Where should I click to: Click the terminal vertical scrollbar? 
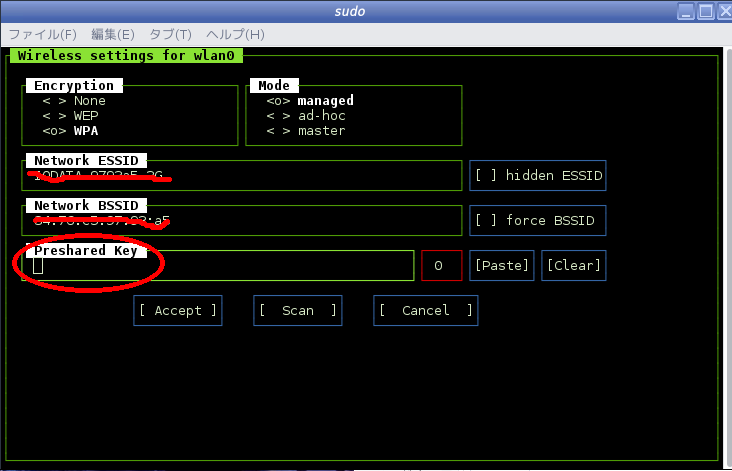pyautogui.click(x=728, y=257)
